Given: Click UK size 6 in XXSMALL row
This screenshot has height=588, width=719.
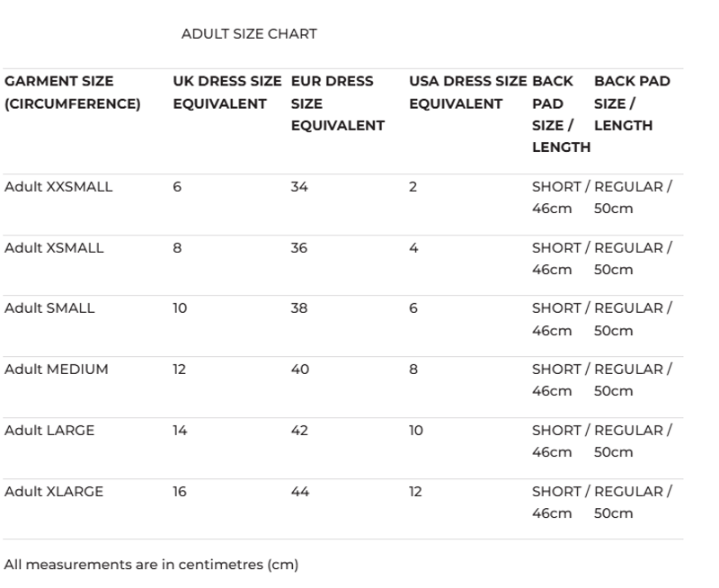Looking at the screenshot, I should [177, 187].
